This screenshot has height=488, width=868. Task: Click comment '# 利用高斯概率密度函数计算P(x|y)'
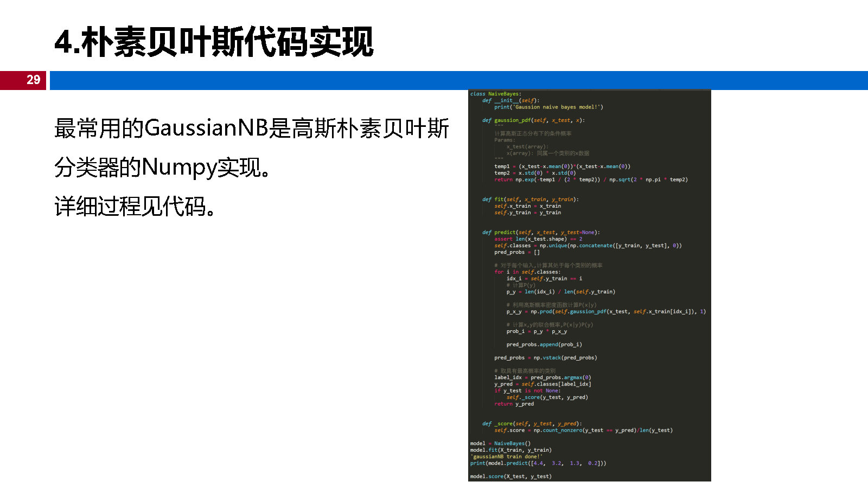[x=552, y=305]
